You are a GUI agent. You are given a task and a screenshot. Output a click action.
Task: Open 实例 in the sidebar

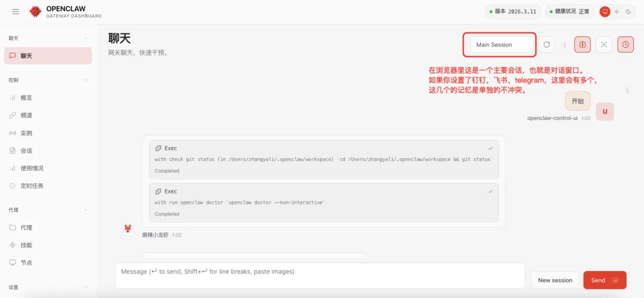(48, 133)
